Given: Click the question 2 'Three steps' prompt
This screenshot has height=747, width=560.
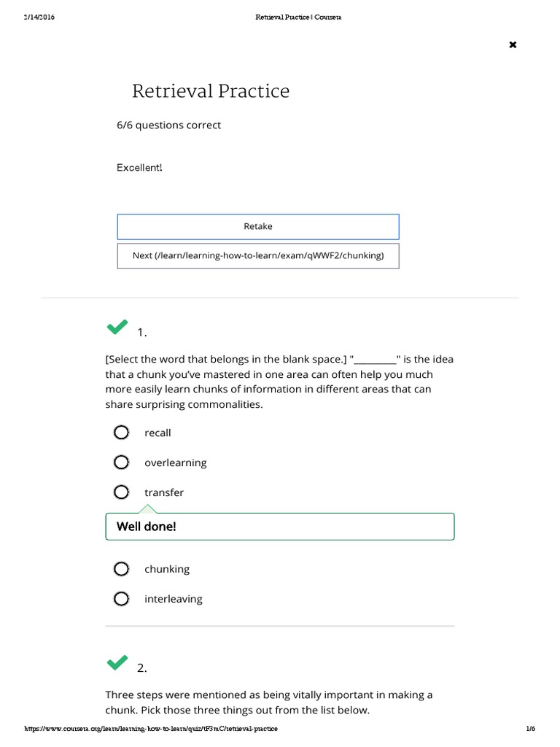Looking at the screenshot, I should pos(269,703).
